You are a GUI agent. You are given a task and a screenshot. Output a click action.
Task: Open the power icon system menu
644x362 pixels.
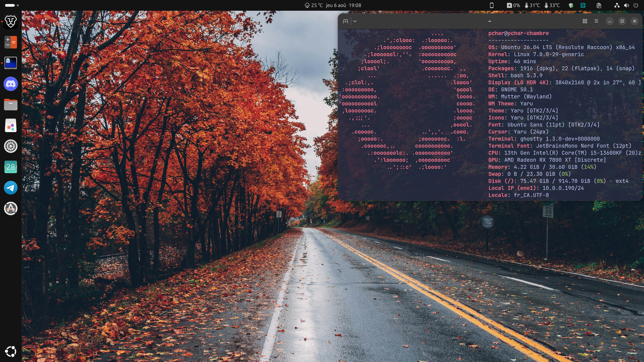click(x=636, y=5)
